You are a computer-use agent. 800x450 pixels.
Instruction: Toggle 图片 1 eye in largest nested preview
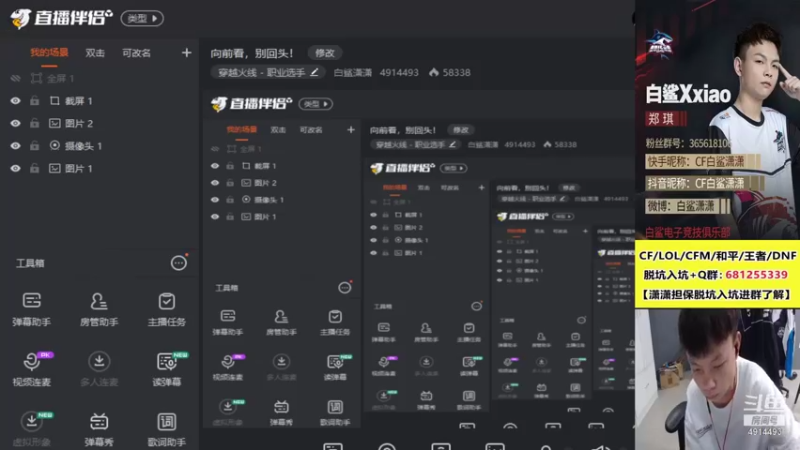[215, 216]
